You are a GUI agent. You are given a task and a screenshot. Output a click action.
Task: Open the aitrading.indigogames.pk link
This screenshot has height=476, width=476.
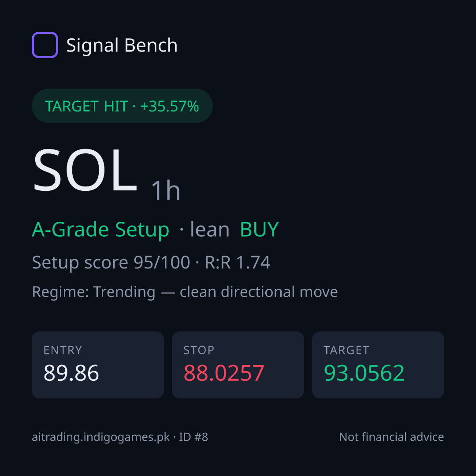[x=101, y=437]
